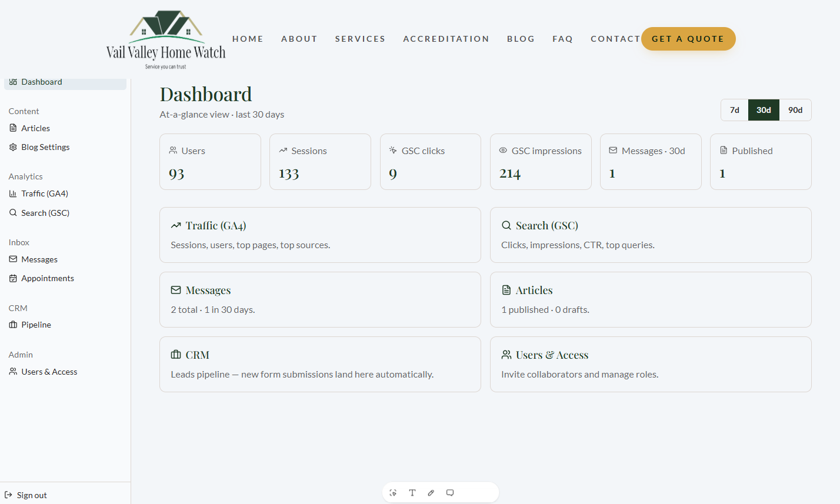Open the FAQ nav item
This screenshot has height=504, width=840.
click(562, 39)
